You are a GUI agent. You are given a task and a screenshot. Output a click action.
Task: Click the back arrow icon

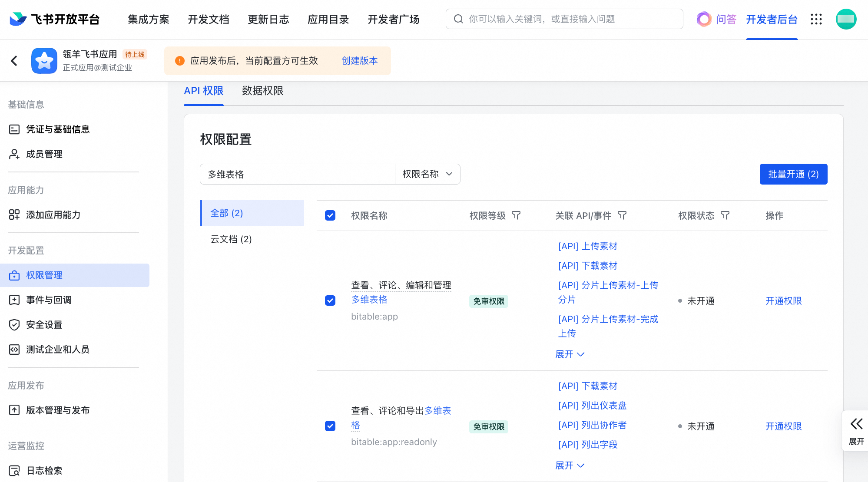pos(14,61)
